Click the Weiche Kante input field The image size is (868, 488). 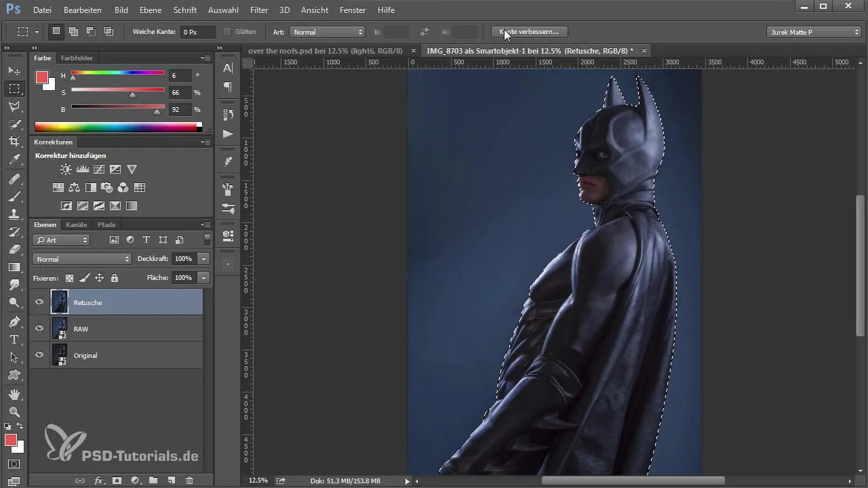click(x=198, y=32)
